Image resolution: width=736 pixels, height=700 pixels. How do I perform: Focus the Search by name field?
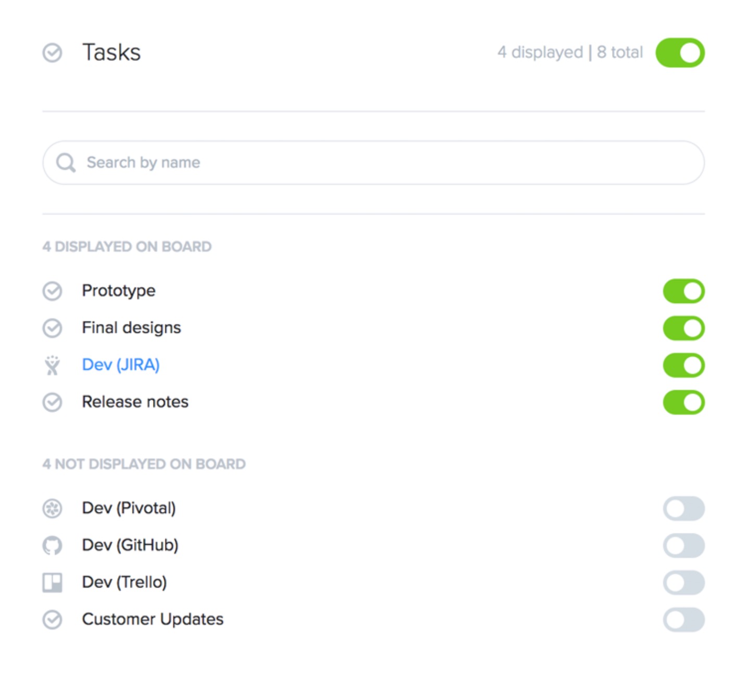(373, 162)
